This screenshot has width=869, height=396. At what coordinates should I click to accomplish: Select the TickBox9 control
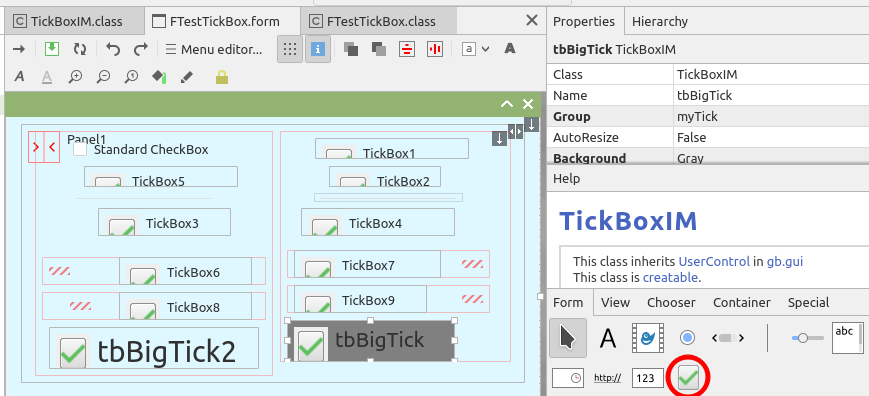360,299
